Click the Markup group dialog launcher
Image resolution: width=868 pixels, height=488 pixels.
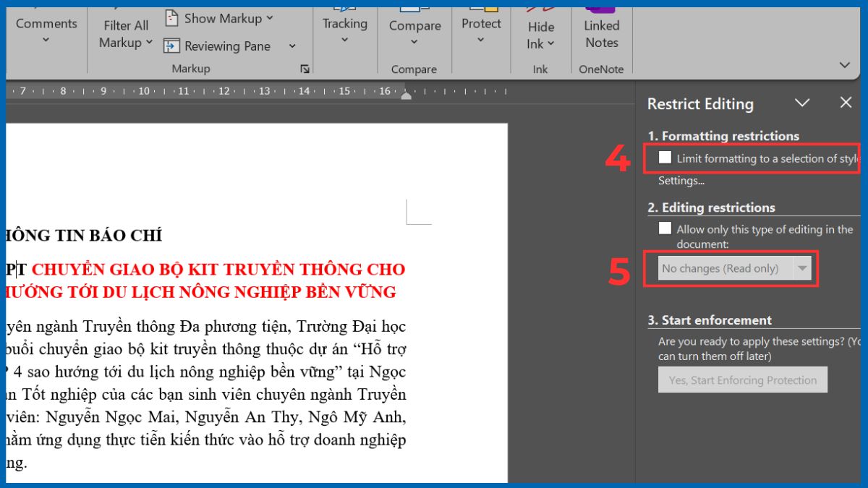click(x=305, y=69)
